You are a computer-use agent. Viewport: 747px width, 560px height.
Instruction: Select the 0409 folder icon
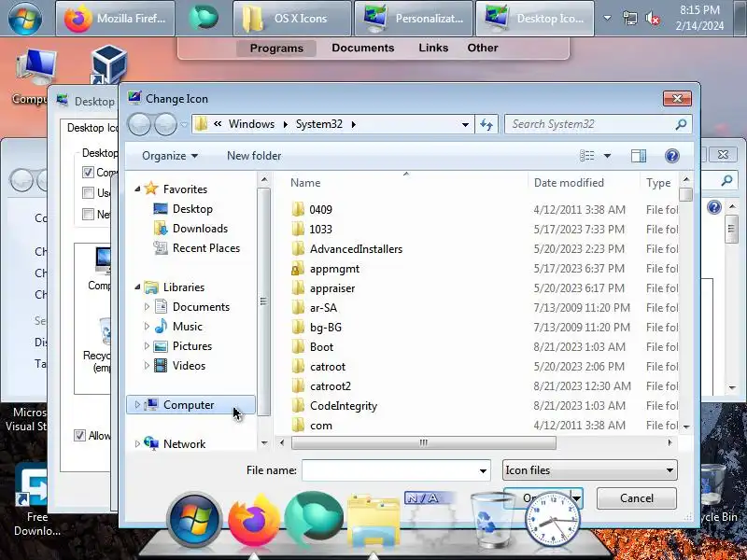point(298,209)
